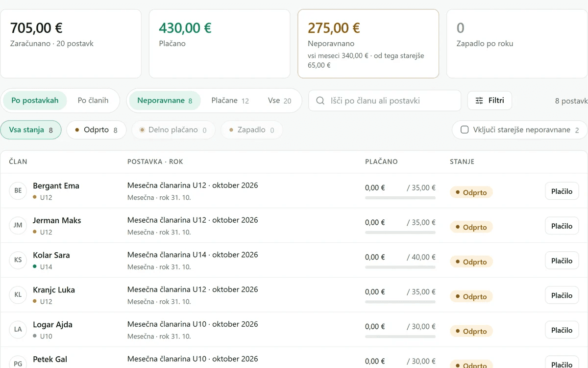588x368 pixels.
Task: Open the 275,00 € Neporavnano summary card
Action: 368,44
